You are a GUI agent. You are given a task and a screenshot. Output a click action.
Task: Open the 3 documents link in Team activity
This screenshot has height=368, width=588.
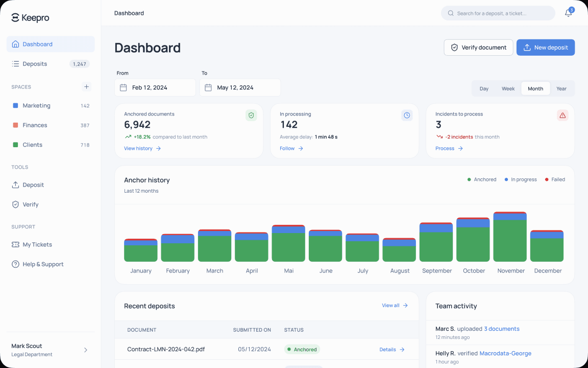pyautogui.click(x=502, y=329)
